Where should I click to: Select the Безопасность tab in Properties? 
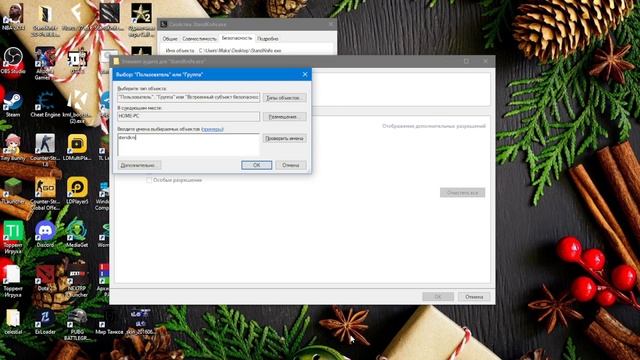237,38
